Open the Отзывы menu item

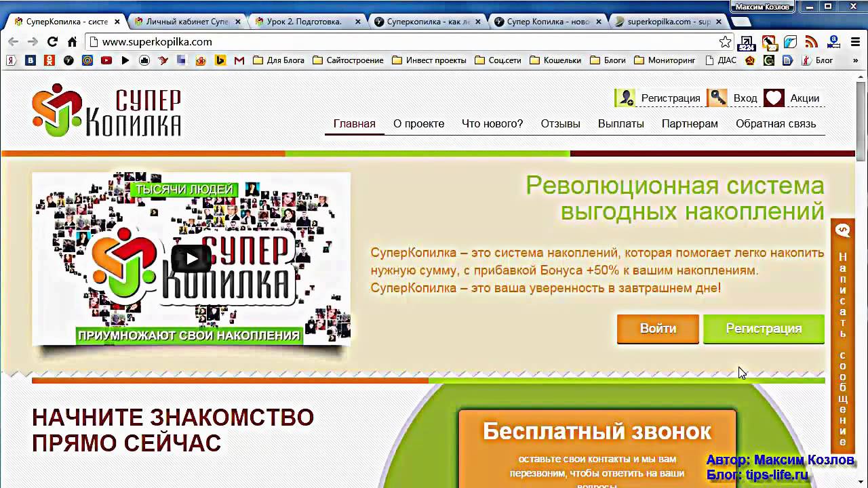(x=560, y=124)
